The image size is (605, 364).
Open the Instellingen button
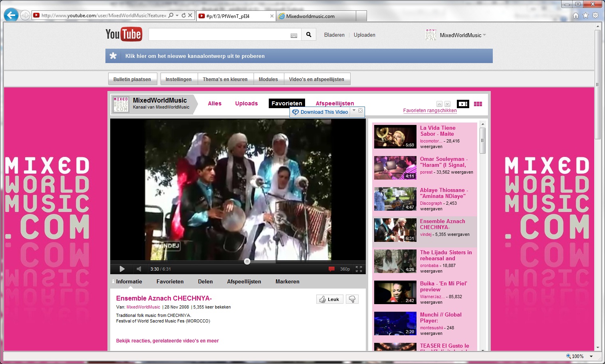click(x=179, y=79)
